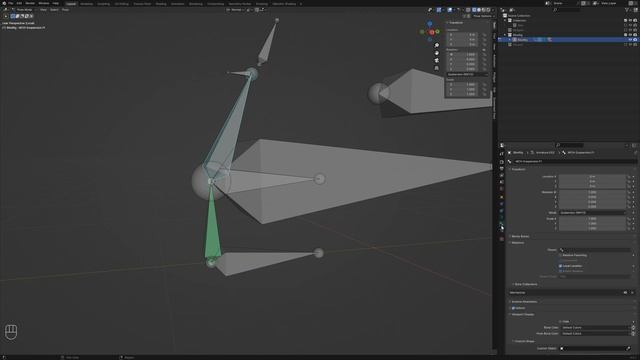The image size is (640, 360).
Task: Open viewport shading options dropdown arrow
Action: coord(493,10)
